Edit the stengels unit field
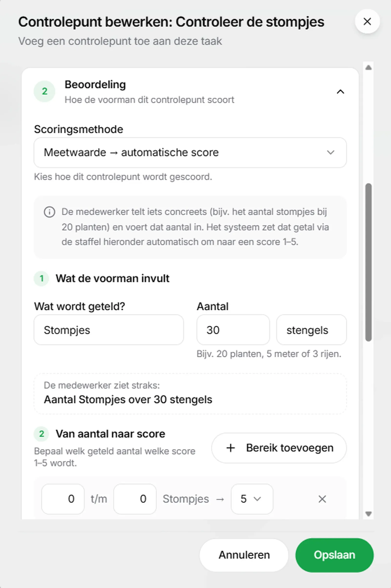The image size is (391, 588). tap(311, 330)
